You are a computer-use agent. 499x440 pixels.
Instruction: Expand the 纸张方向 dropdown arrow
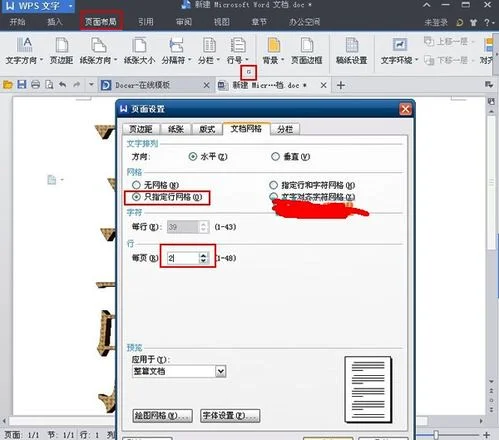tap(116, 60)
